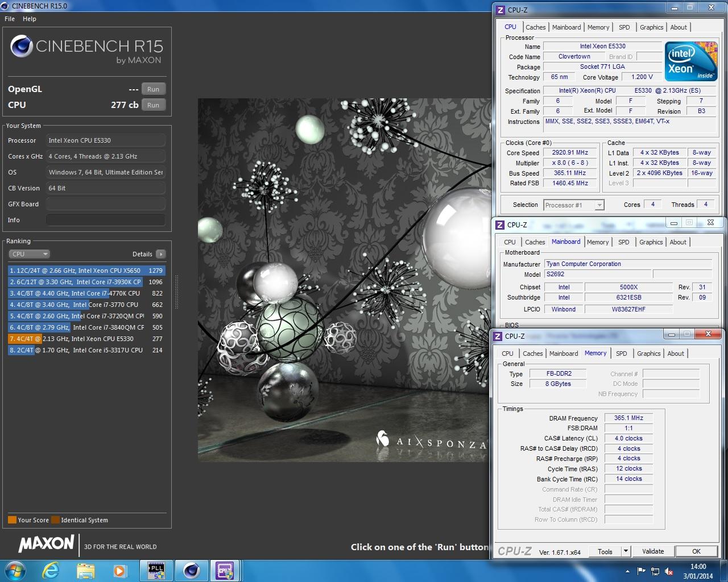Open the File menu in Cinebench
This screenshot has width=728, height=582.
point(10,19)
